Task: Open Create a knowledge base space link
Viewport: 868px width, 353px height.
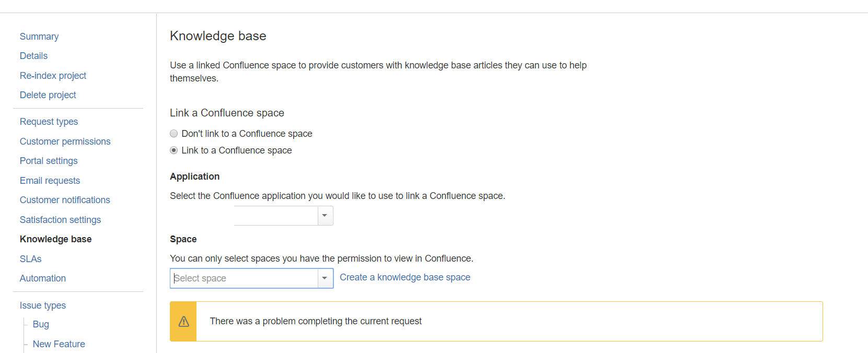Action: 405,277
